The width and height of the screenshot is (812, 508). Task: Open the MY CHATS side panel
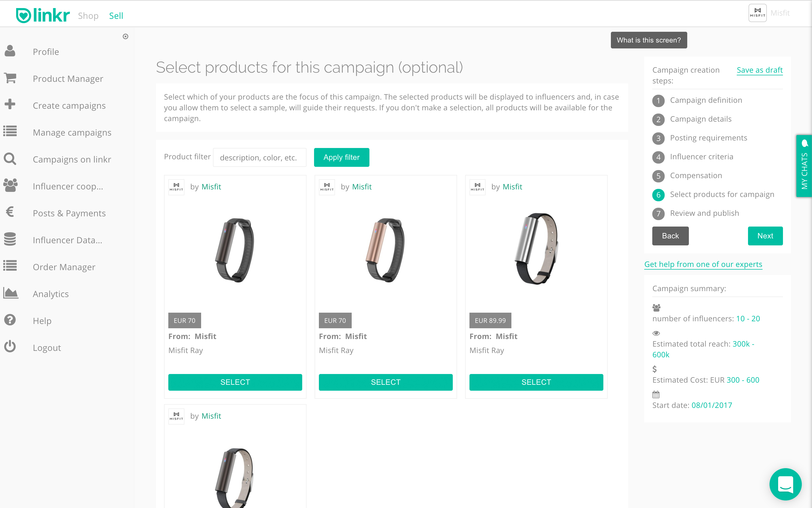click(804, 168)
